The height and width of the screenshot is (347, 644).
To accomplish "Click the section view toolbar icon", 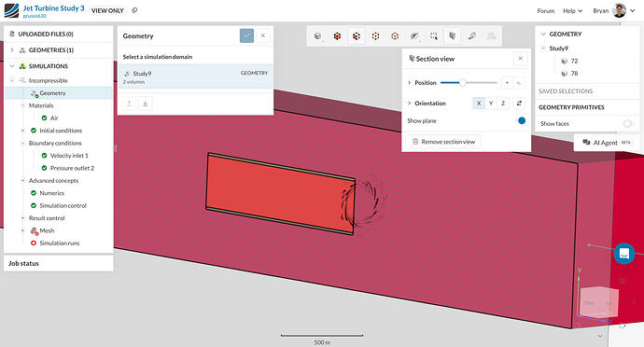I will coord(452,36).
